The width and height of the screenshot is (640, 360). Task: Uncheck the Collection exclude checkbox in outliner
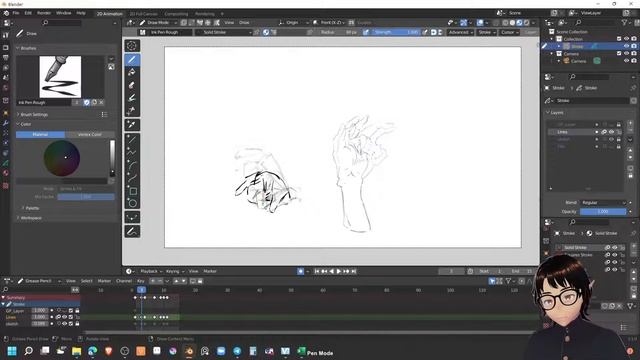[x=619, y=39]
